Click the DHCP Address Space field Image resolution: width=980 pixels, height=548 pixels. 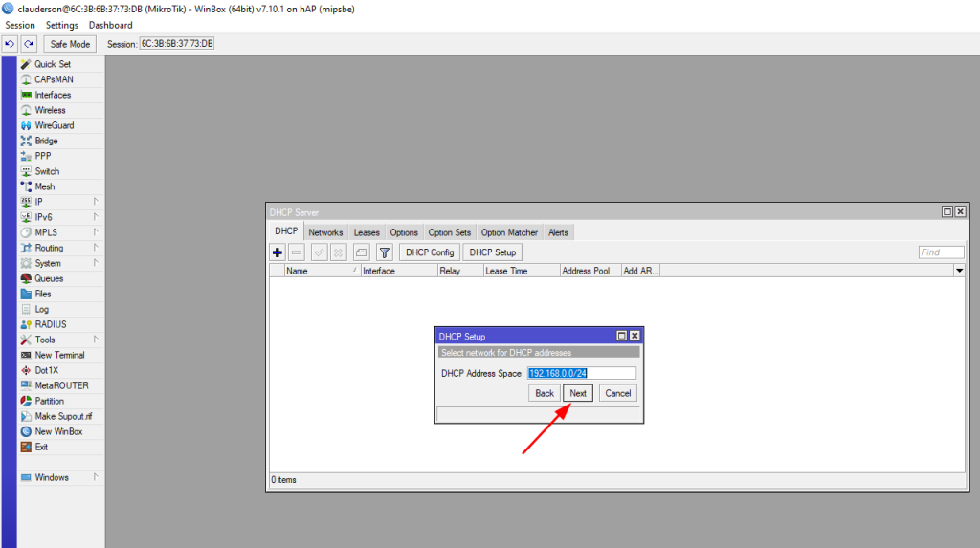click(x=581, y=373)
